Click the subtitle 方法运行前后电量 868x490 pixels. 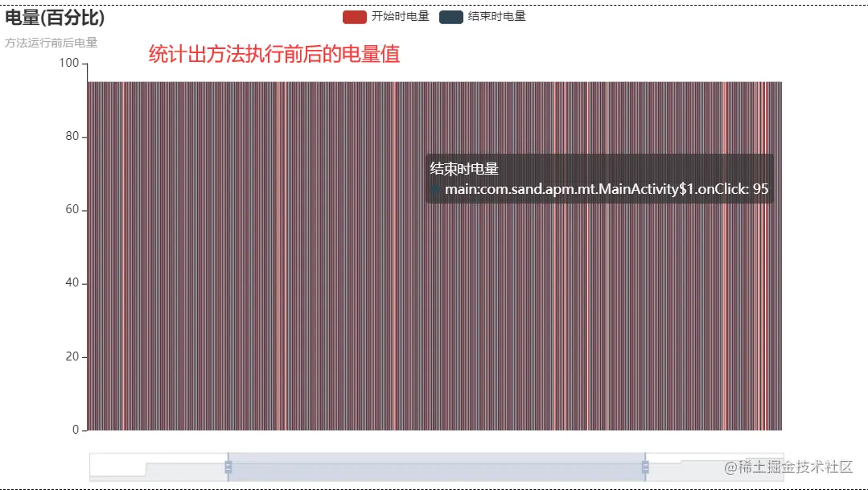tap(50, 43)
